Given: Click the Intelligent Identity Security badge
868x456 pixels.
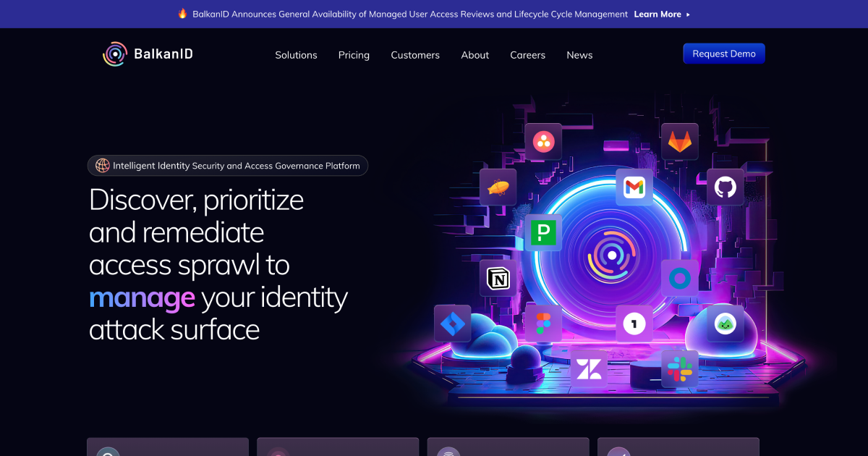Looking at the screenshot, I should coord(228,166).
